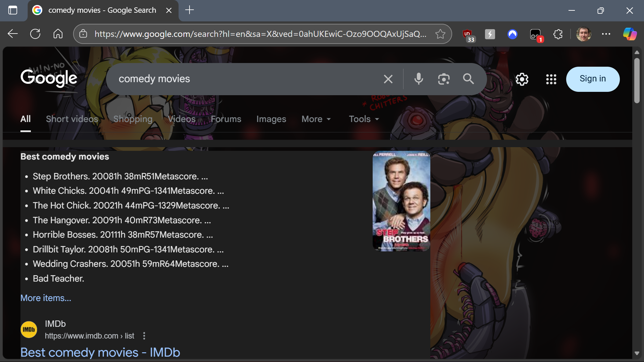
Task: Click the scrollbar up arrow
Action: point(637,52)
